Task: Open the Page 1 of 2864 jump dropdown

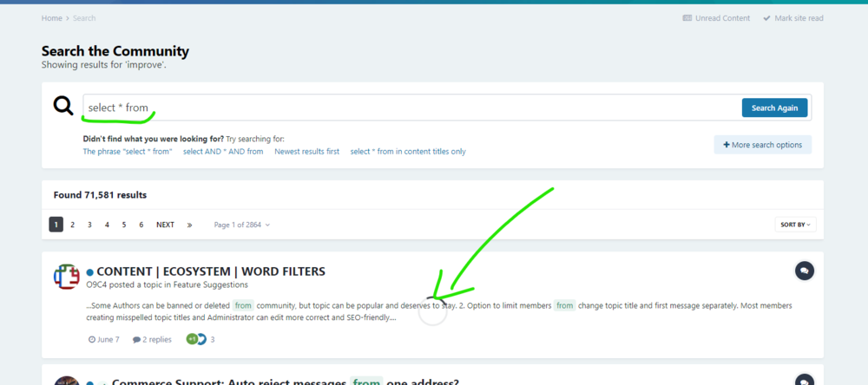Action: (x=242, y=225)
